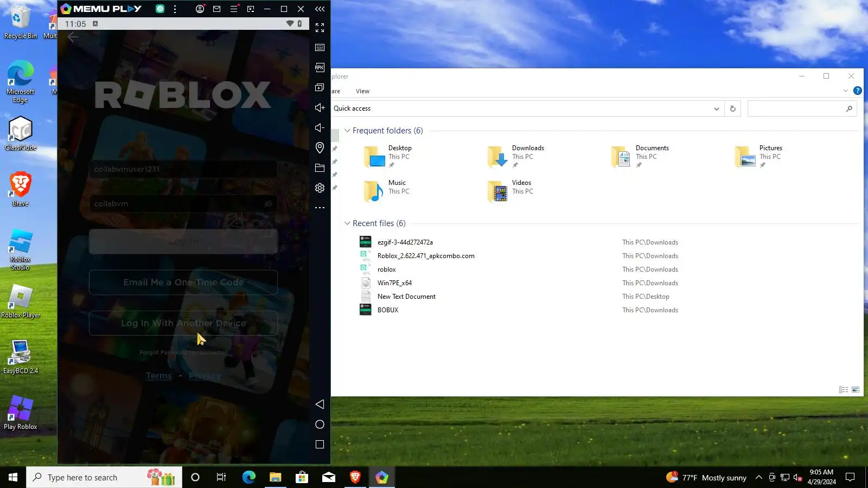Collapse the Recent files section
This screenshot has width=868, height=488.
[347, 223]
